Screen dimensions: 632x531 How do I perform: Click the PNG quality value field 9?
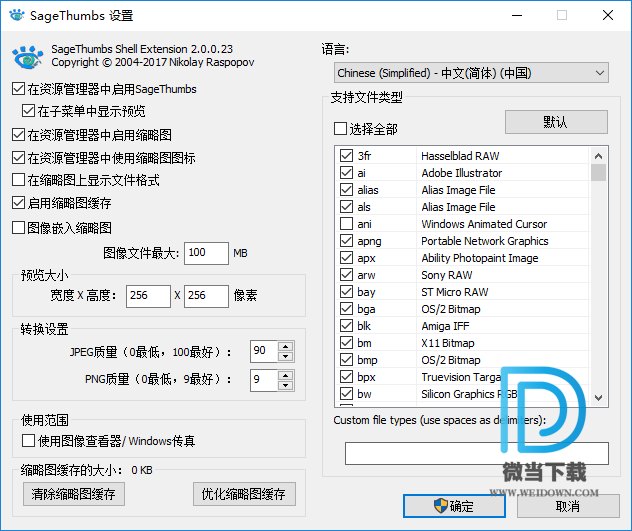tap(264, 380)
